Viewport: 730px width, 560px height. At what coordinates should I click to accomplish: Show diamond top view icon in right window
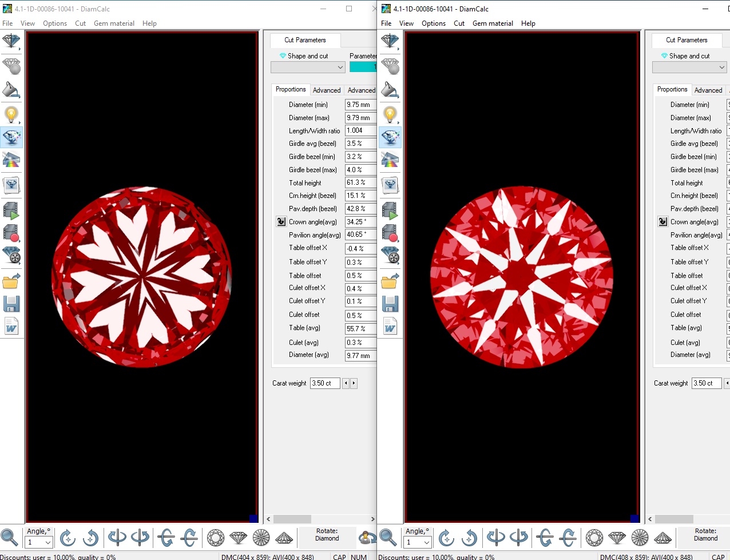tap(594, 537)
